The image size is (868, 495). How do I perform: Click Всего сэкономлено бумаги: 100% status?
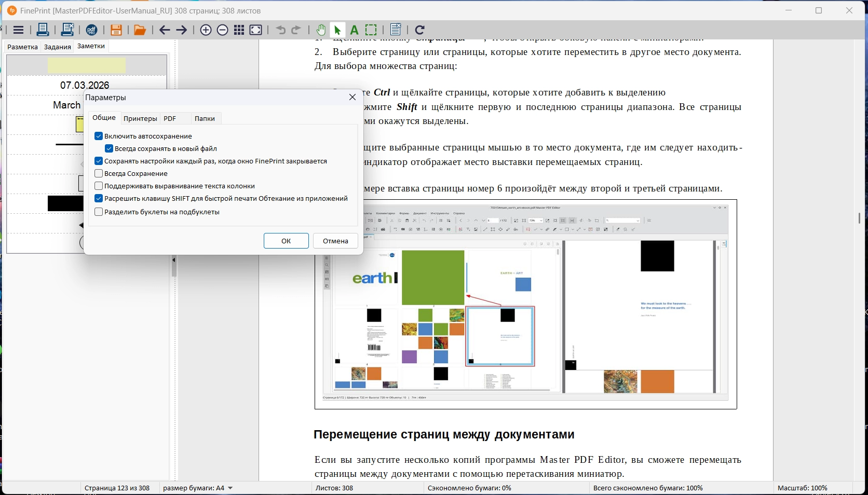tap(648, 488)
